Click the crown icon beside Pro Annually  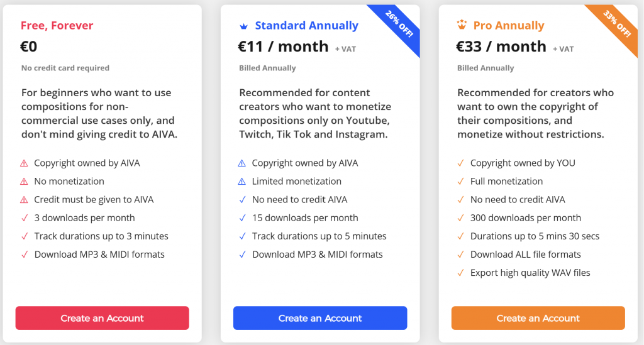pyautogui.click(x=462, y=26)
